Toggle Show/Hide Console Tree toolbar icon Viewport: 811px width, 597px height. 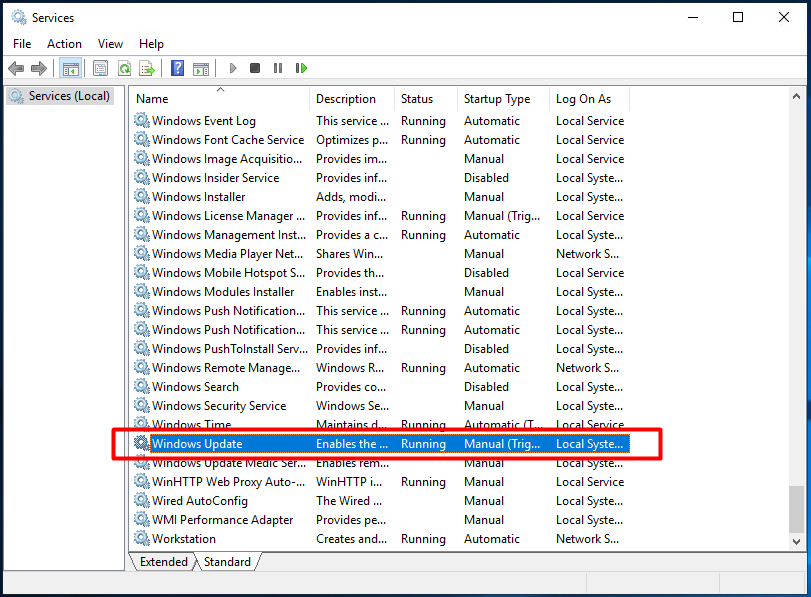click(70, 68)
